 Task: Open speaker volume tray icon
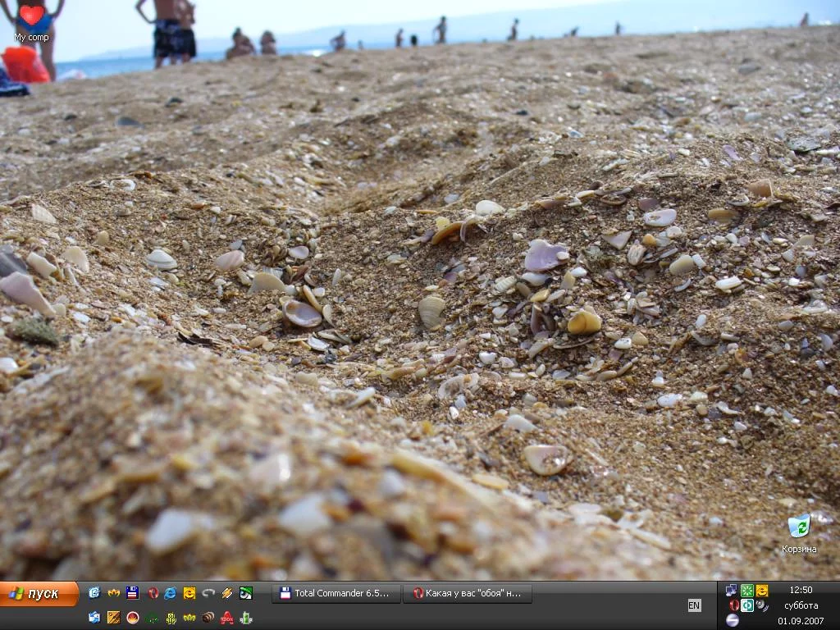point(762,605)
